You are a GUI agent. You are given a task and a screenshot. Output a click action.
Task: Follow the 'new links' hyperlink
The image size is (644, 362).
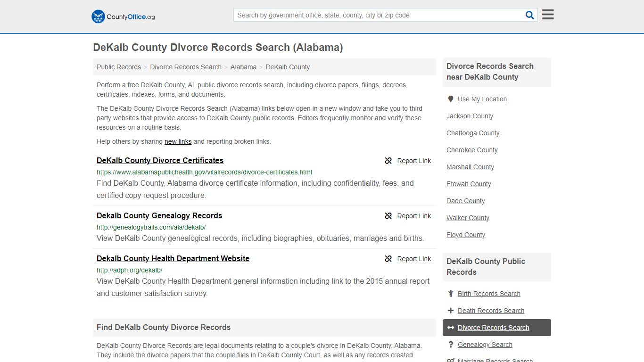tap(178, 141)
